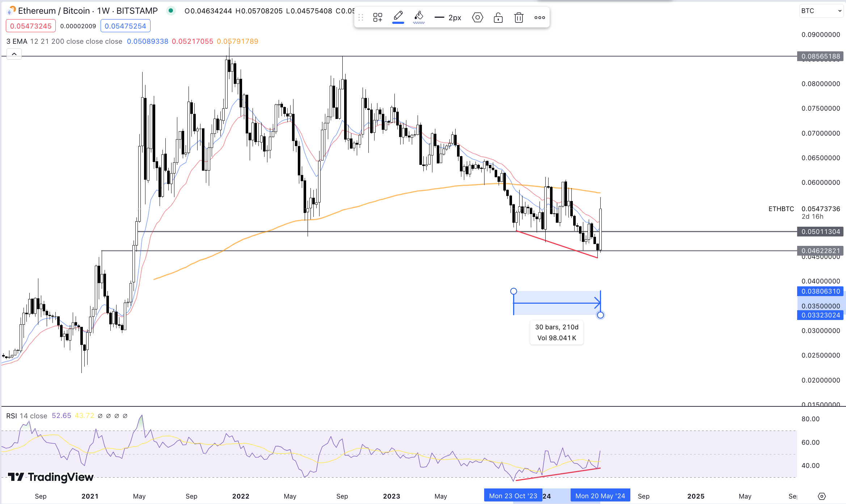Open the drawing settings hexagon icon
This screenshot has height=504, width=846.
[477, 17]
